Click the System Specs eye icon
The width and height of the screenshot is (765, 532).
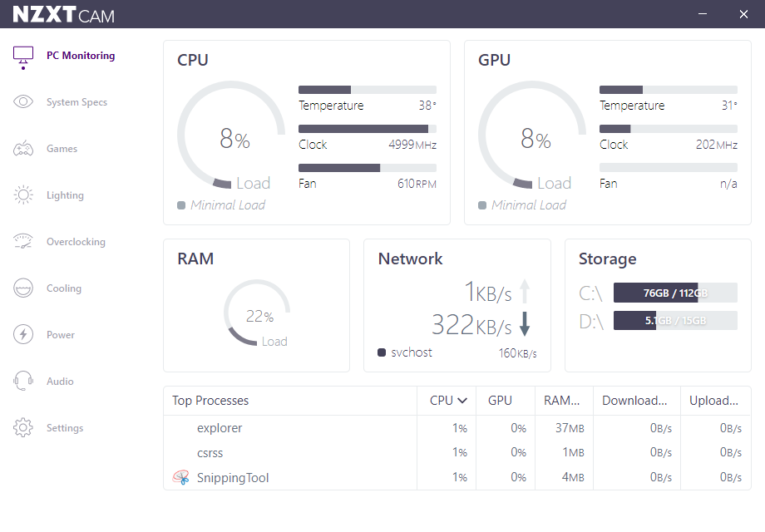tap(23, 102)
